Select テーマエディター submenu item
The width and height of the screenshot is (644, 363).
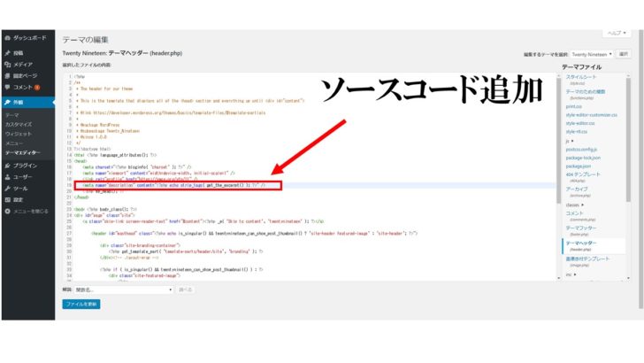point(23,153)
